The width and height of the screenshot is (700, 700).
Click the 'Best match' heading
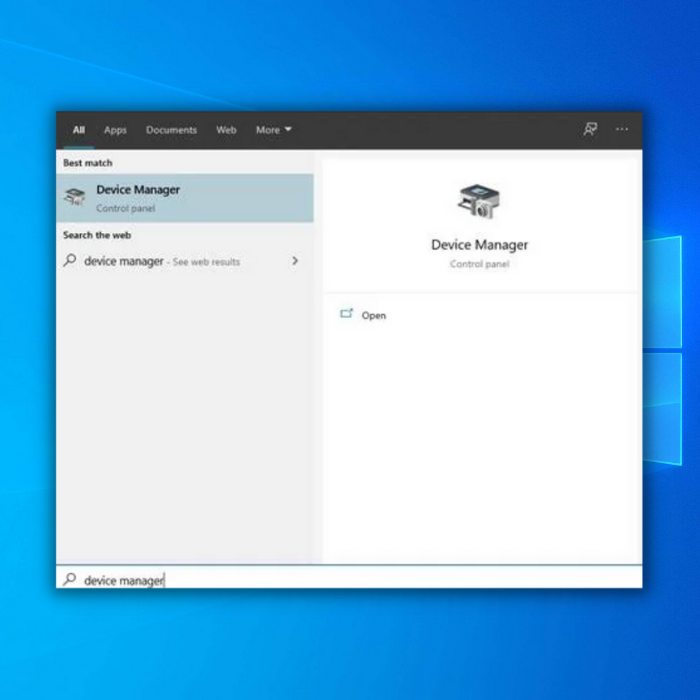(x=88, y=163)
